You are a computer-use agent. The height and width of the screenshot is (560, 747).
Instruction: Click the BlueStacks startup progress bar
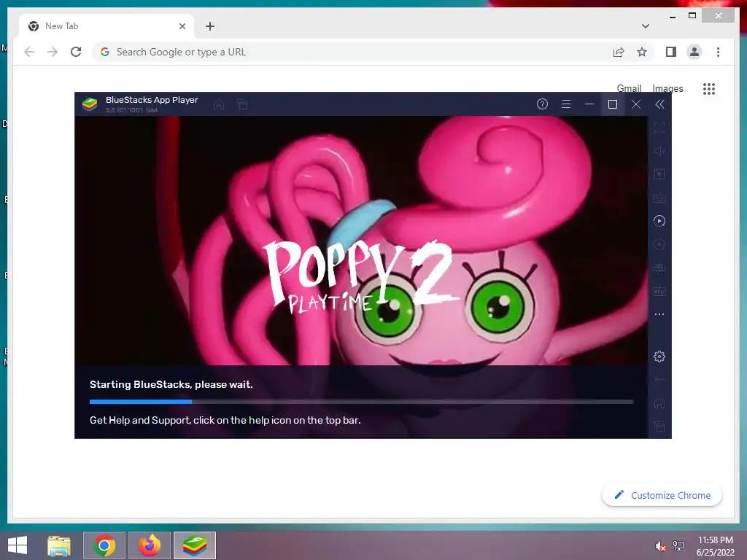pos(361,402)
